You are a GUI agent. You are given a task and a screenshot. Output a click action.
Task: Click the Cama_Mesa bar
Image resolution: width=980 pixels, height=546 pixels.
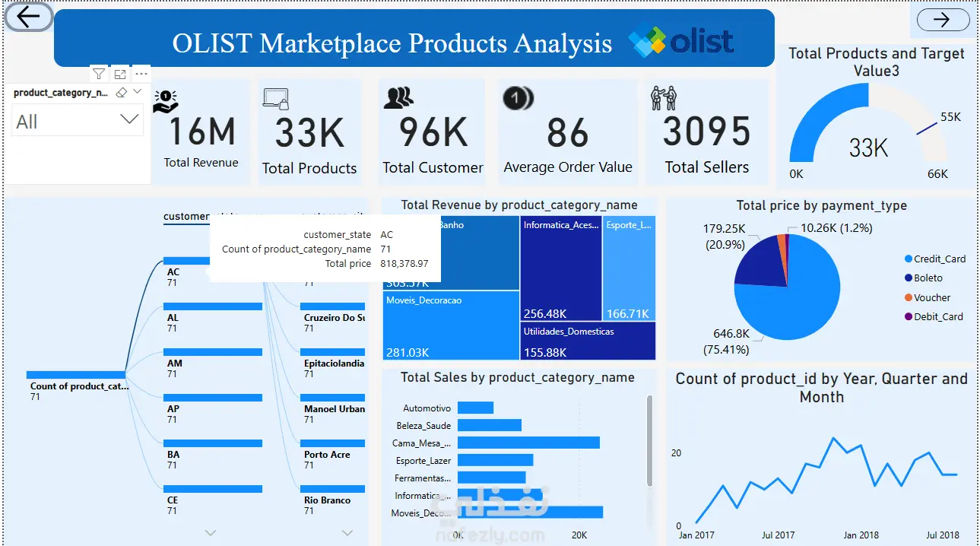click(528, 443)
